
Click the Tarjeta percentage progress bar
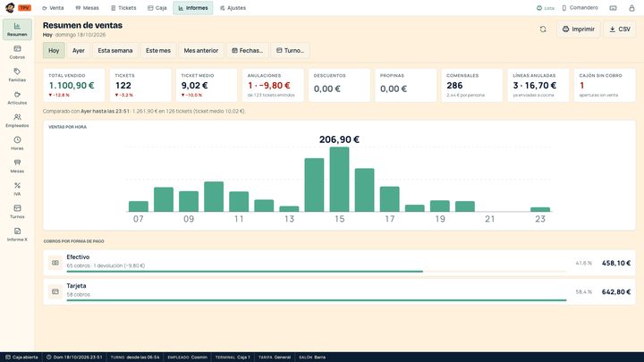(x=317, y=300)
